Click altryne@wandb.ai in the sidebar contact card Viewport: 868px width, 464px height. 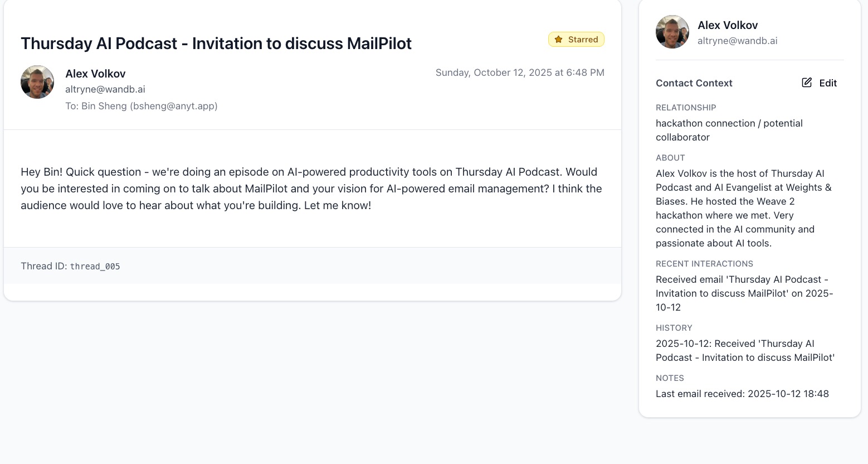click(737, 41)
